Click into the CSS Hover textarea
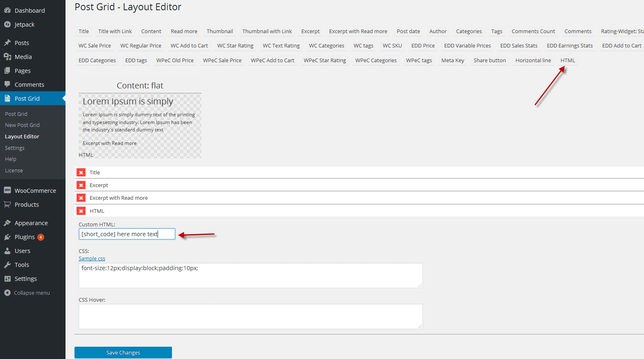This screenshot has width=644, height=359. pos(251,316)
